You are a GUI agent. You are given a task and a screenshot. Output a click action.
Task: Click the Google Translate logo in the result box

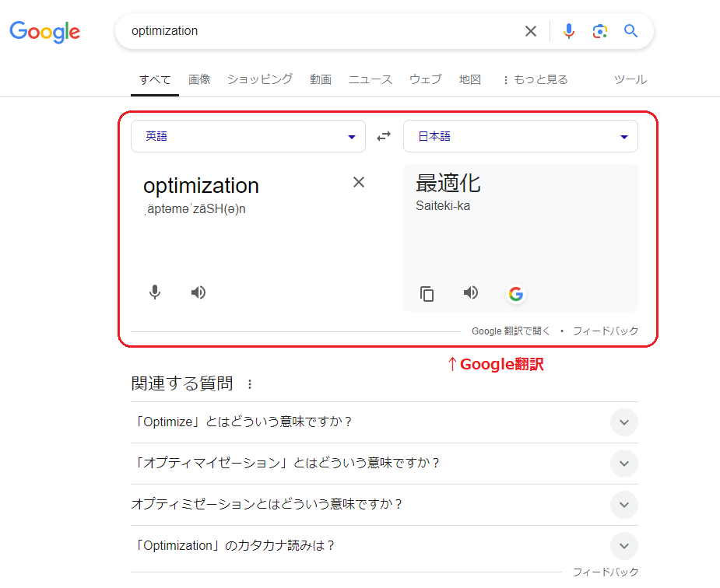[515, 294]
